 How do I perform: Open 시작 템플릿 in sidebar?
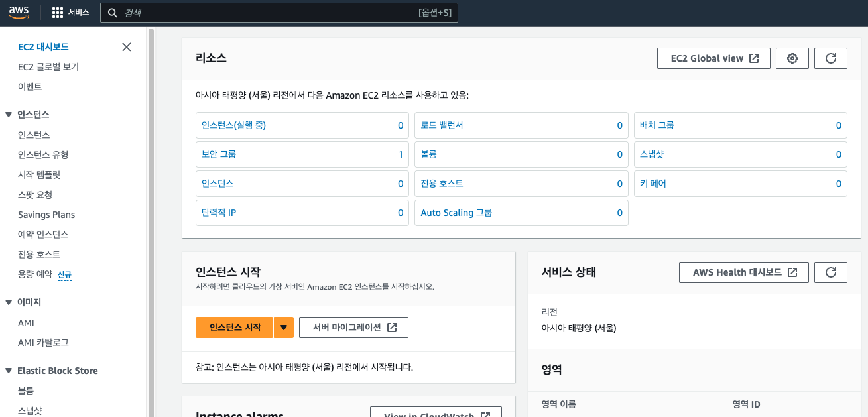point(39,174)
